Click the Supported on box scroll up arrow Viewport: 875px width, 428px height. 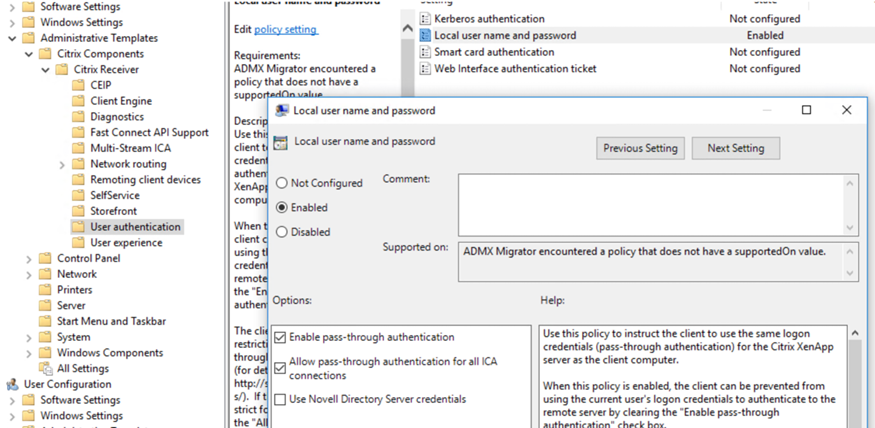coord(849,251)
